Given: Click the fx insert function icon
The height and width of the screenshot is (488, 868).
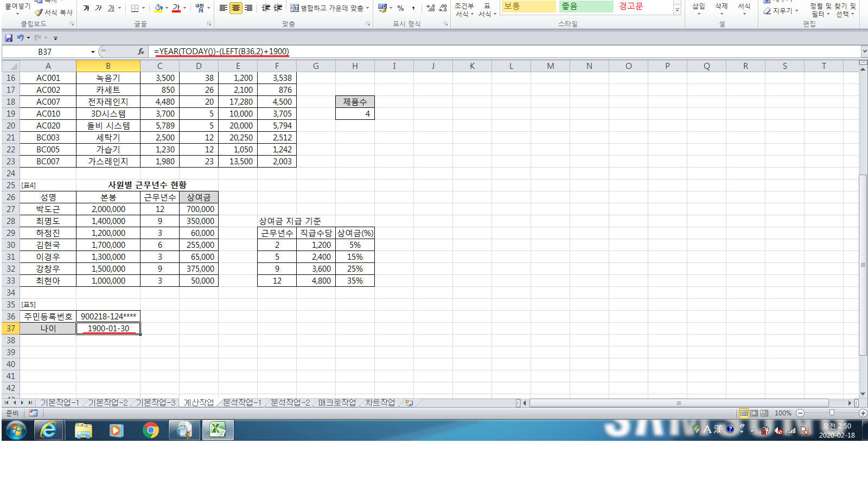Looking at the screenshot, I should 141,52.
